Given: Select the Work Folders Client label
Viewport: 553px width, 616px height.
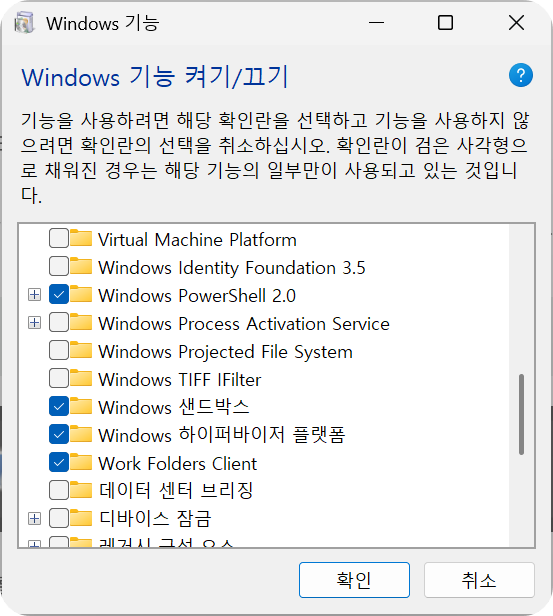Looking at the screenshot, I should 178,464.
